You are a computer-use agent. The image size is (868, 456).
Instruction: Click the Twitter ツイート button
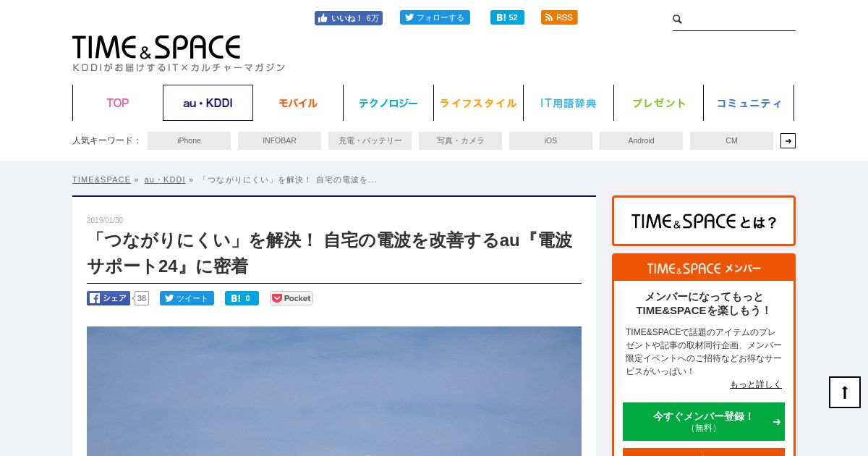click(x=187, y=298)
